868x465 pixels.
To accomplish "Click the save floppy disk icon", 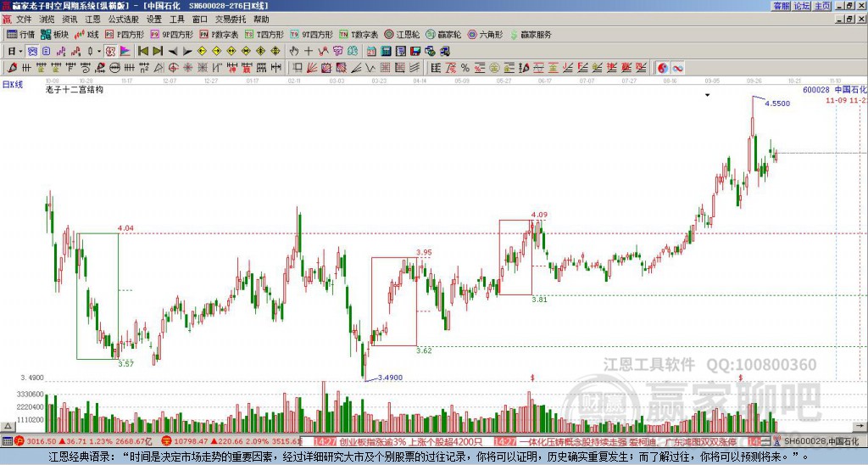I will (x=415, y=51).
